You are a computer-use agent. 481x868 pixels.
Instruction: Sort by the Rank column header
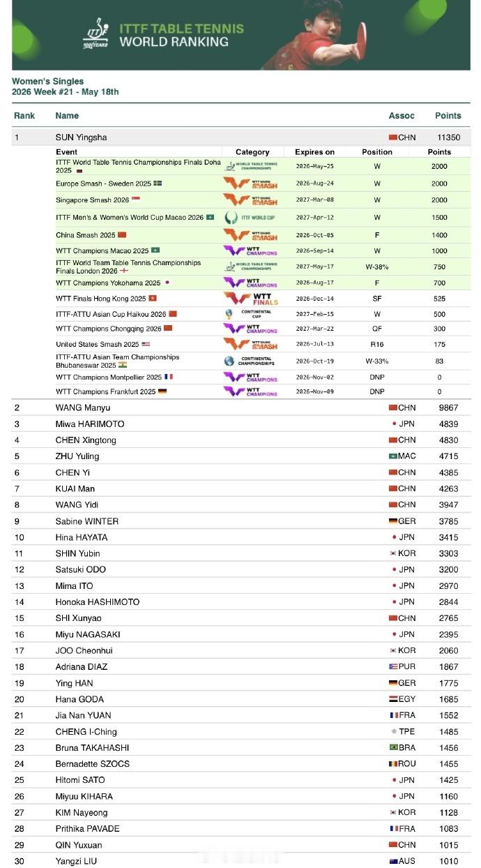pyautogui.click(x=24, y=116)
